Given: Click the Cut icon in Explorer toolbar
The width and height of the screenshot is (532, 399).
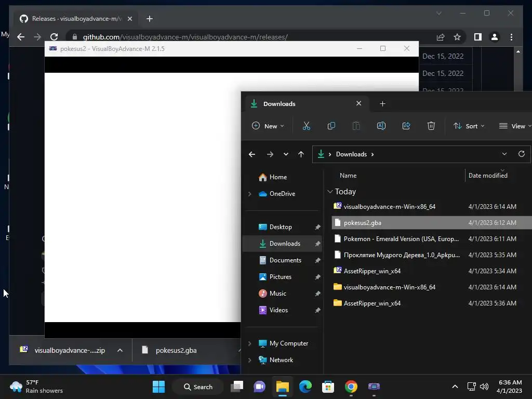Looking at the screenshot, I should click(306, 126).
